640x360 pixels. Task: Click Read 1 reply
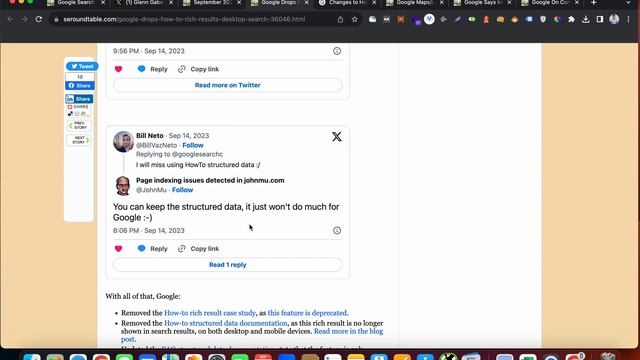point(227,265)
